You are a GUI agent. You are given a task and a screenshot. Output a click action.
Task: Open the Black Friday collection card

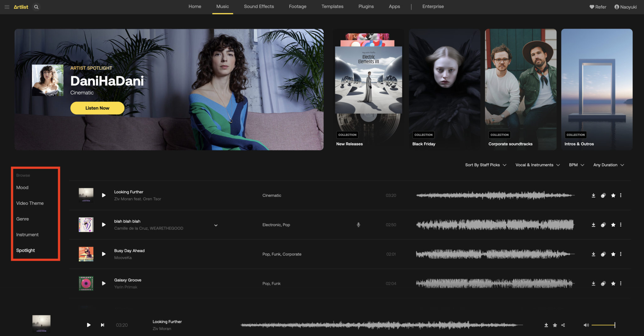tap(445, 89)
